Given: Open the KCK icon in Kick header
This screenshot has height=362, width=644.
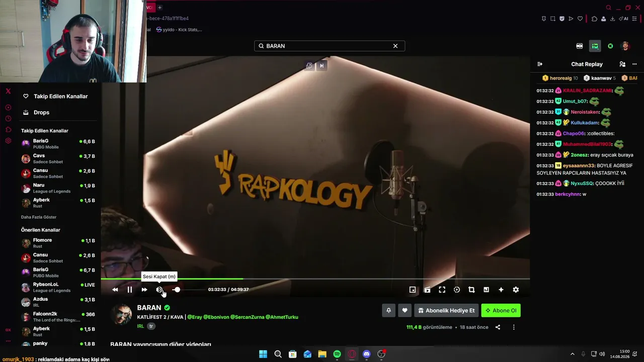Looking at the screenshot, I should [x=580, y=46].
